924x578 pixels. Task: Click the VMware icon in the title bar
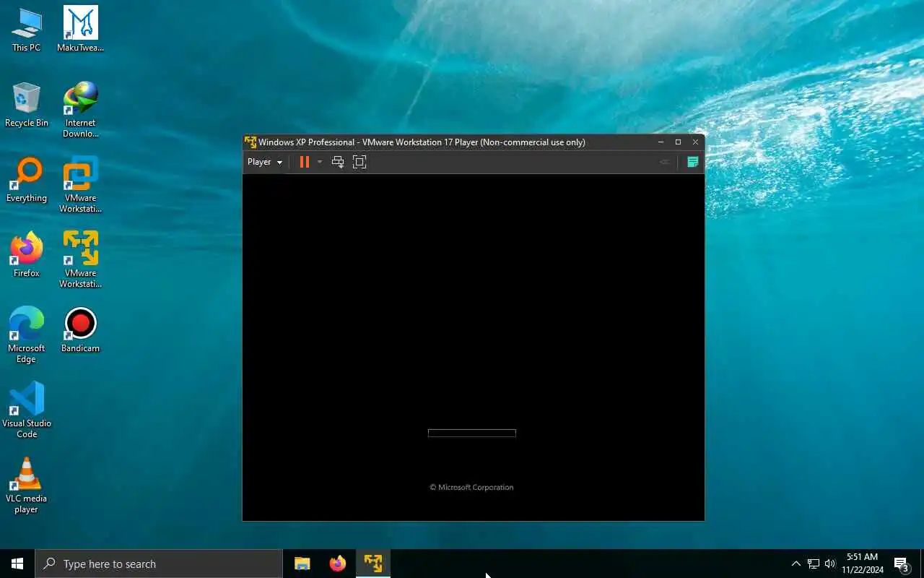coord(250,142)
